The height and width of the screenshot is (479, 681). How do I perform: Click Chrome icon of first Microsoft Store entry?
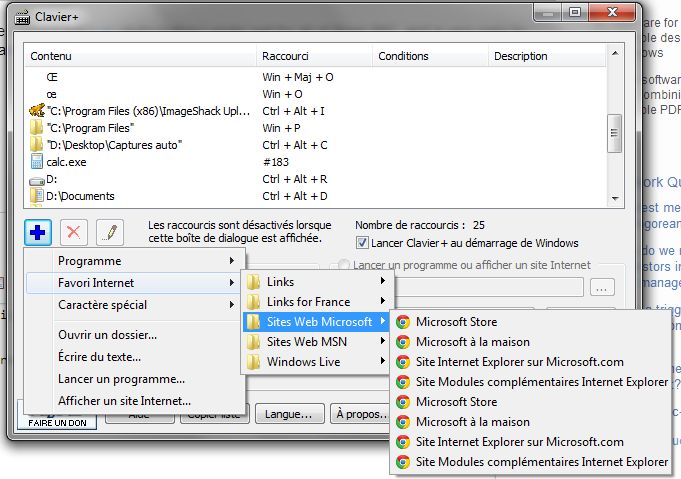point(403,322)
